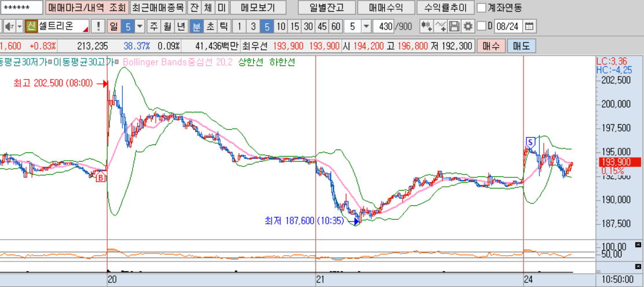Enable the 계좌연동 checkbox
This screenshot has height=287, width=644.
[482, 8]
